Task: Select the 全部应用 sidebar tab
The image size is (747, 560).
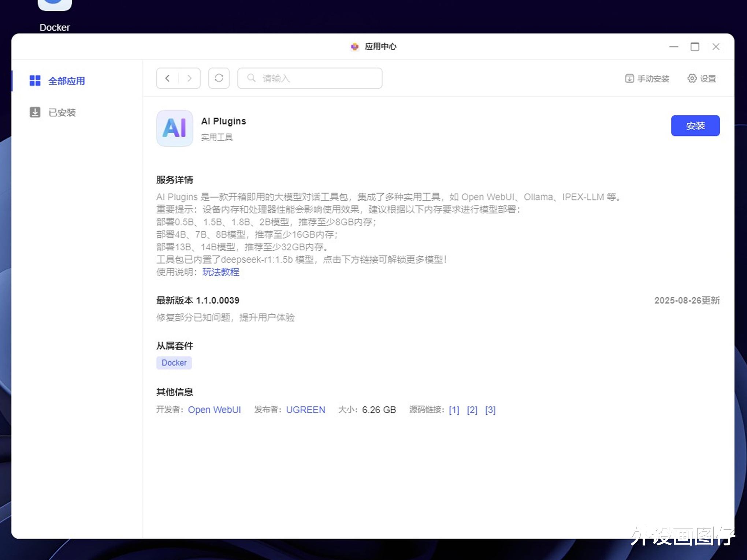Action: point(66,81)
